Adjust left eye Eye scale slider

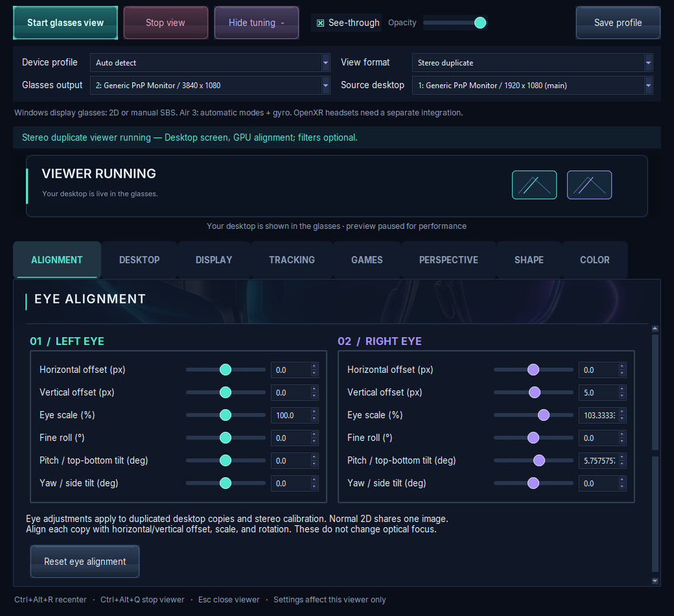(x=226, y=415)
